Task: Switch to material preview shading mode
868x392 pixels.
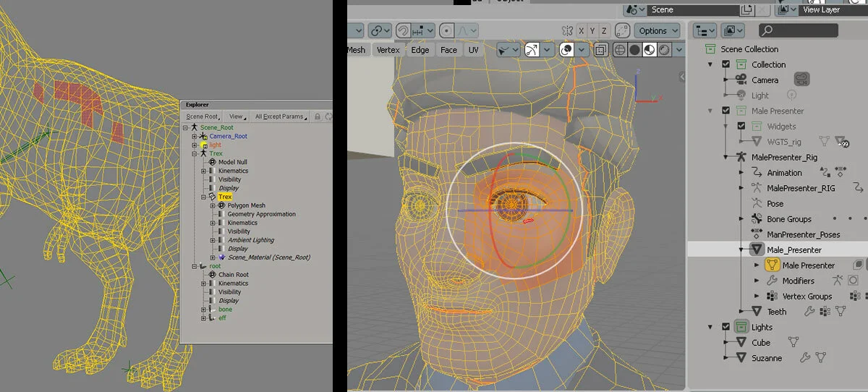Action: (650, 50)
